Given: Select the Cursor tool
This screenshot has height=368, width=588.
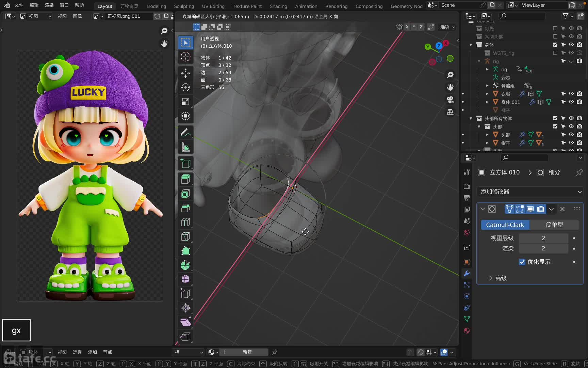Looking at the screenshot, I should (x=185, y=57).
